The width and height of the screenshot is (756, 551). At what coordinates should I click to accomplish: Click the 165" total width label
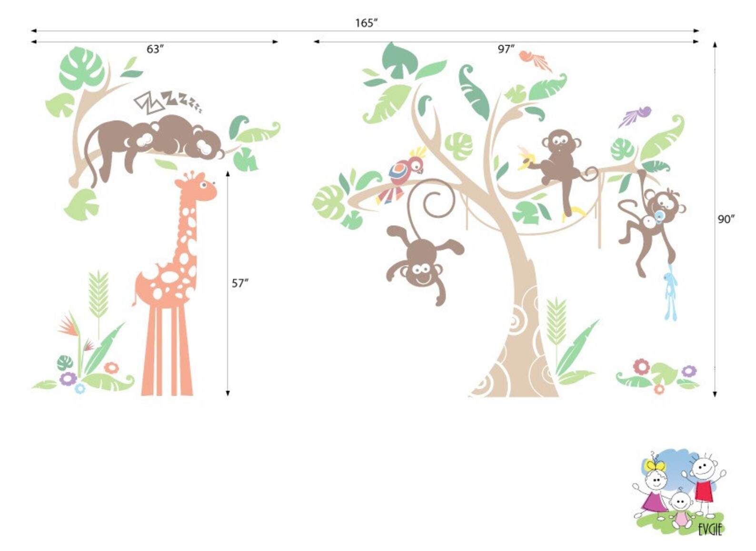366,23
